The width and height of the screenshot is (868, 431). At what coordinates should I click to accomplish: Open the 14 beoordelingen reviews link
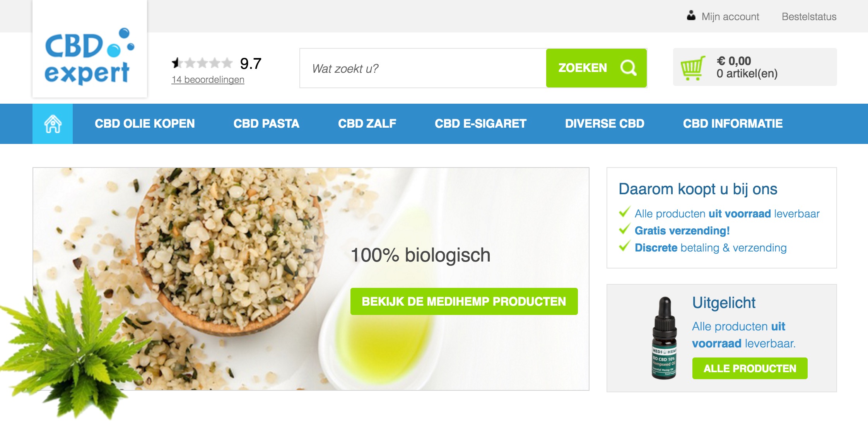coord(208,80)
